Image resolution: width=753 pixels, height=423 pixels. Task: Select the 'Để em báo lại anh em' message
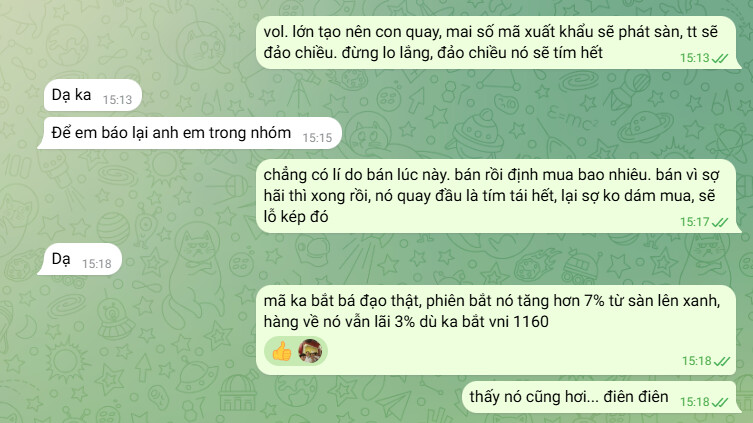tap(189, 133)
